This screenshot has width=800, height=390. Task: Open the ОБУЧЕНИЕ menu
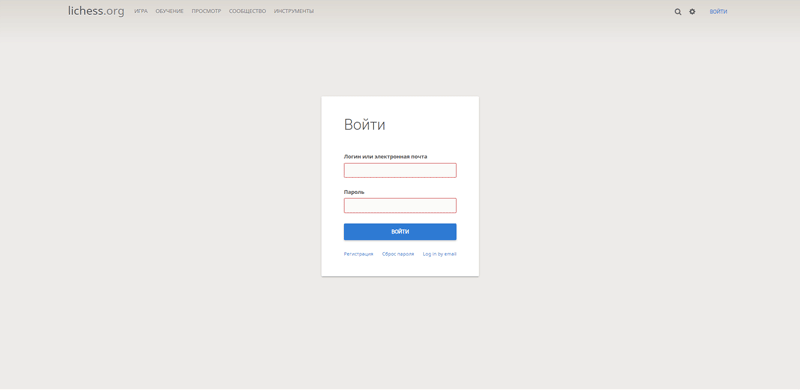(x=169, y=11)
